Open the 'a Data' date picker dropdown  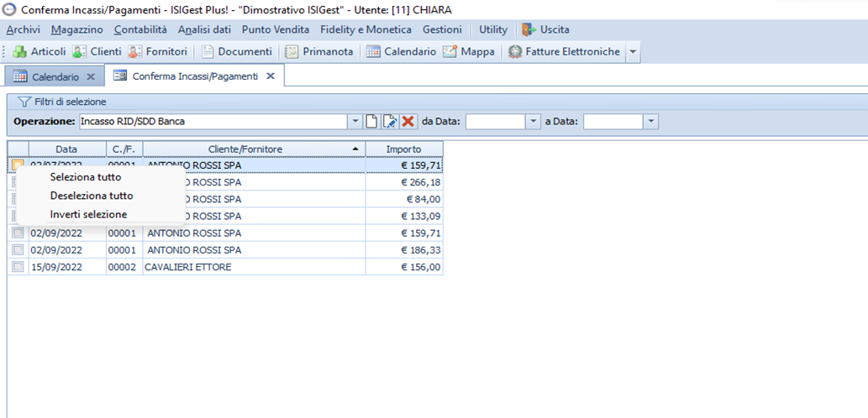pyautogui.click(x=651, y=122)
